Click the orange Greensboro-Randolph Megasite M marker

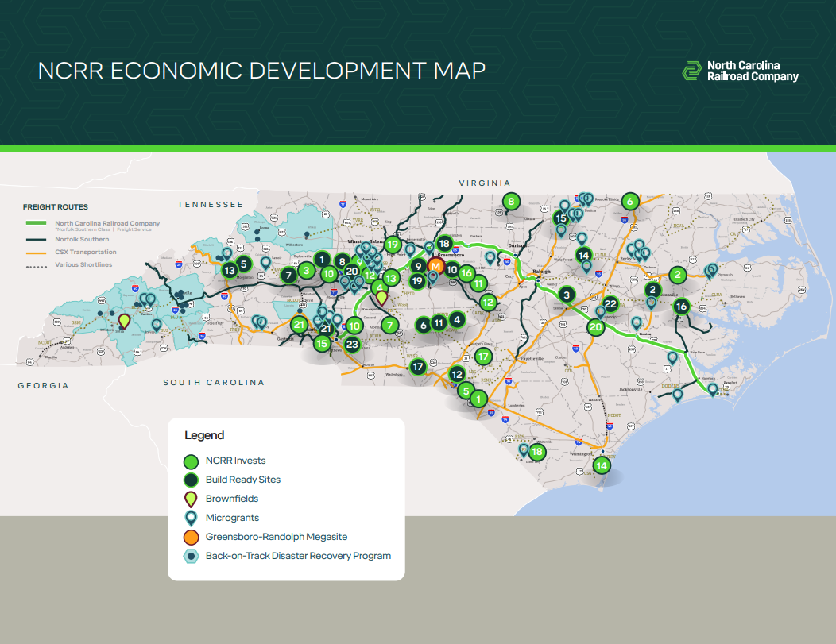coord(435,267)
